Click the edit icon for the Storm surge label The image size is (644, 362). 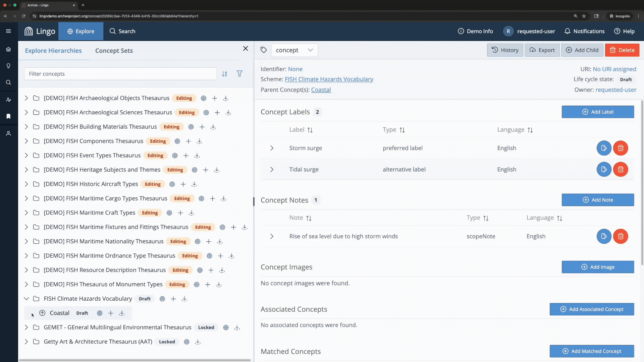tap(604, 148)
